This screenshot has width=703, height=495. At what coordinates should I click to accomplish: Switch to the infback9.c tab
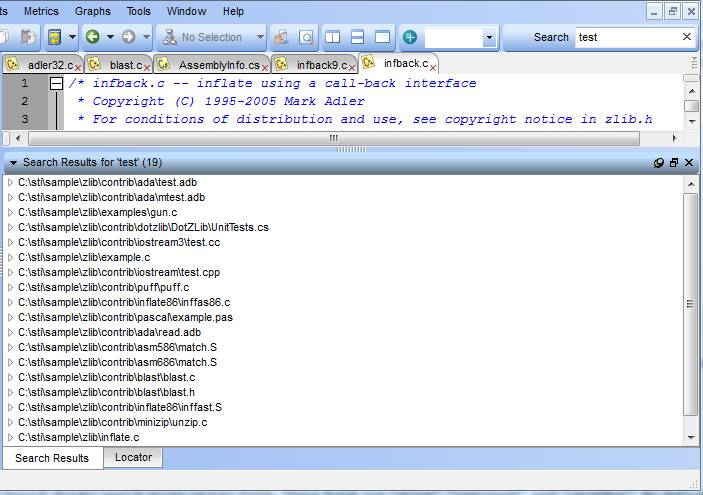(315, 65)
